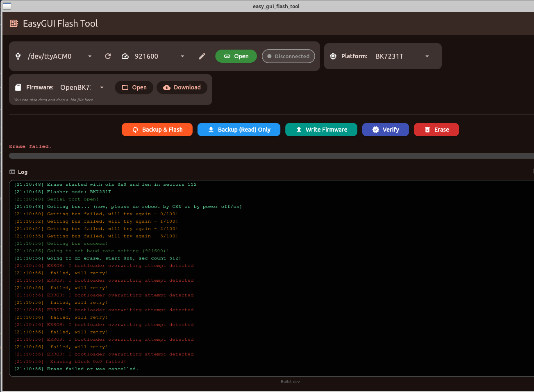Select log line 'Flasher mode: BK7231T'

pyautogui.click(x=63, y=192)
